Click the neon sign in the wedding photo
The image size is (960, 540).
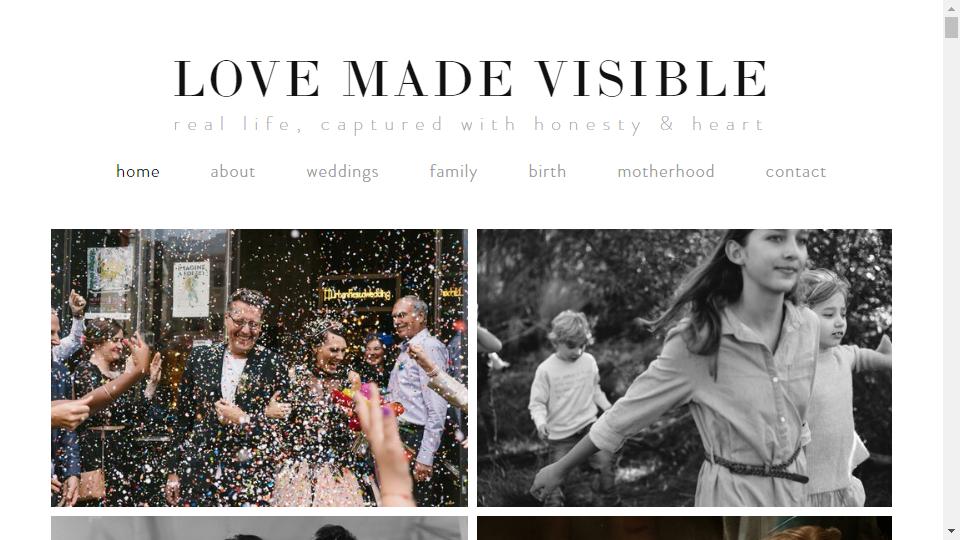358,294
